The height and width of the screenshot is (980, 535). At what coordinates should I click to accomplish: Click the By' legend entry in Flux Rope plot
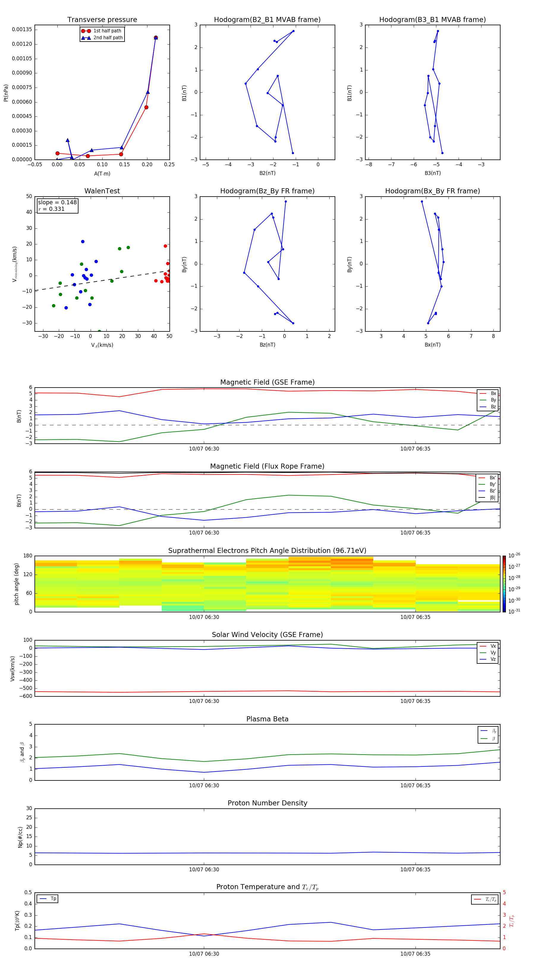click(x=487, y=484)
